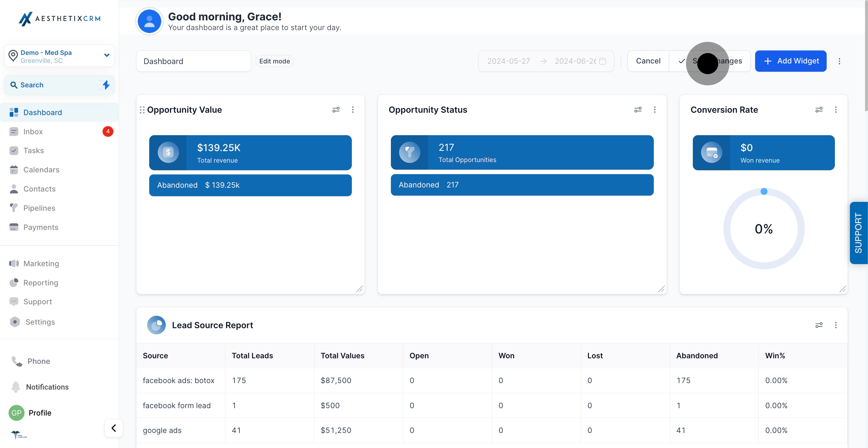
Task: Click the Add Widget button
Action: tap(791, 61)
